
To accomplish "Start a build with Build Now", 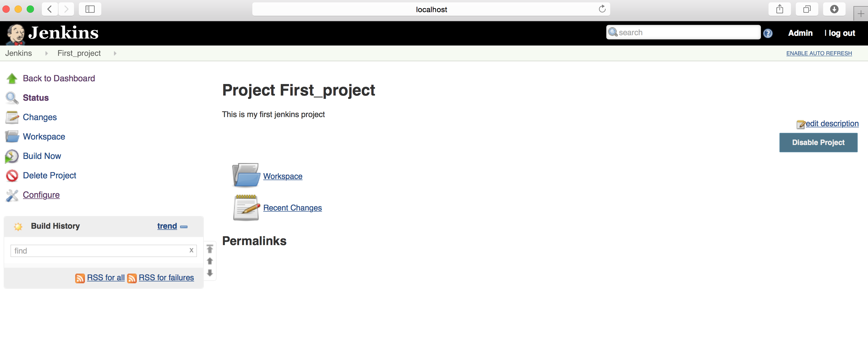I will 42,156.
